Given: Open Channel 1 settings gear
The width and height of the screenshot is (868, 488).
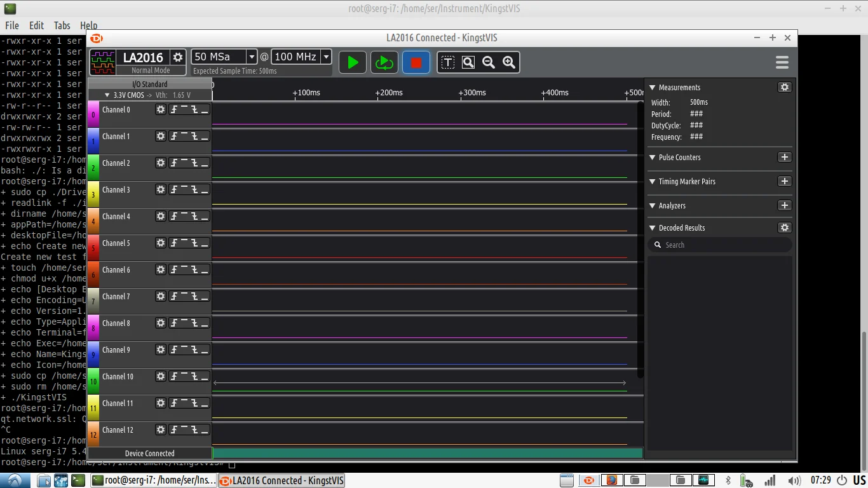Looking at the screenshot, I should pyautogui.click(x=161, y=136).
